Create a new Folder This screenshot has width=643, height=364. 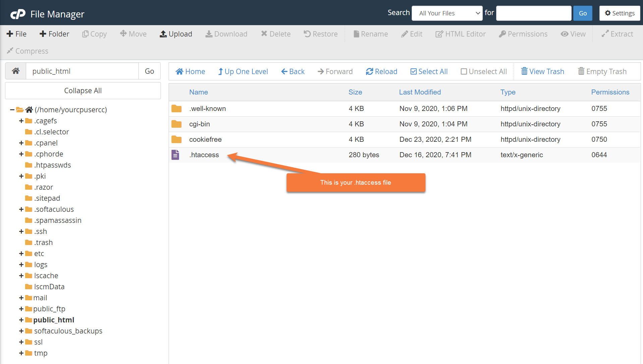tap(54, 34)
